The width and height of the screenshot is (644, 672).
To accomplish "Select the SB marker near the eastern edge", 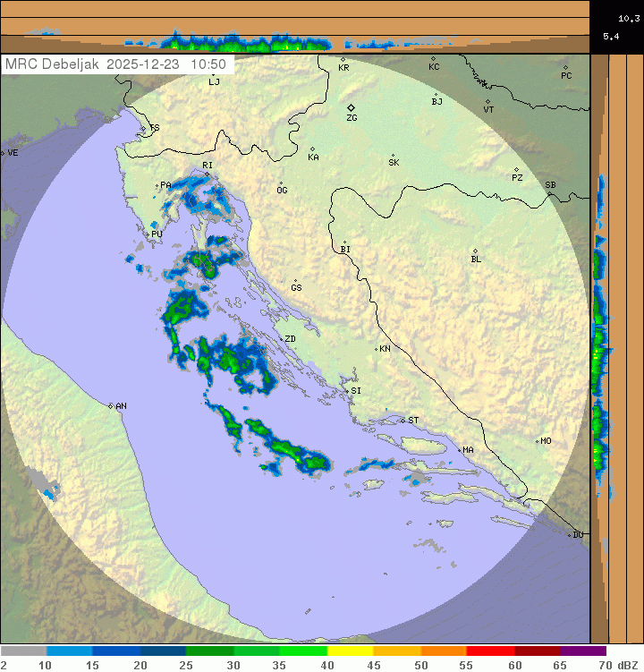I will (x=548, y=192).
